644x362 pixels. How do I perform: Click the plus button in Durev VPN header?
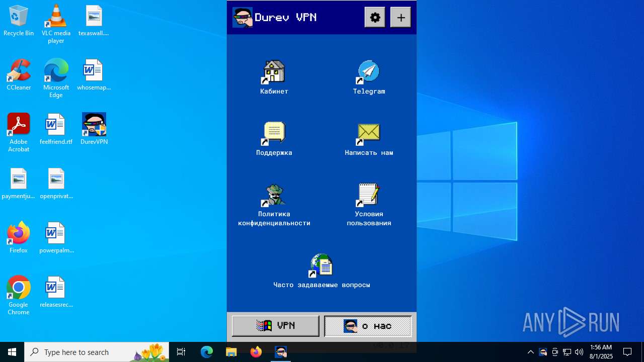[400, 18]
